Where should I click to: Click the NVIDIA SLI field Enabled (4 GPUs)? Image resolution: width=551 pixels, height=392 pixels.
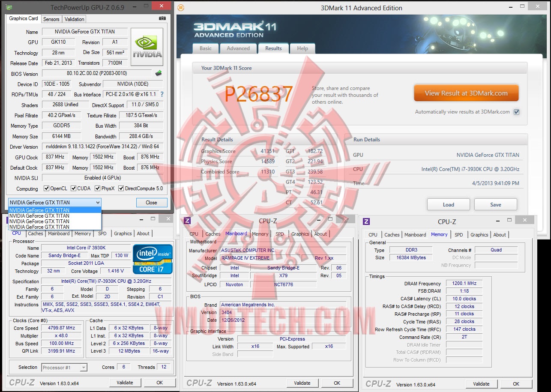click(102, 178)
